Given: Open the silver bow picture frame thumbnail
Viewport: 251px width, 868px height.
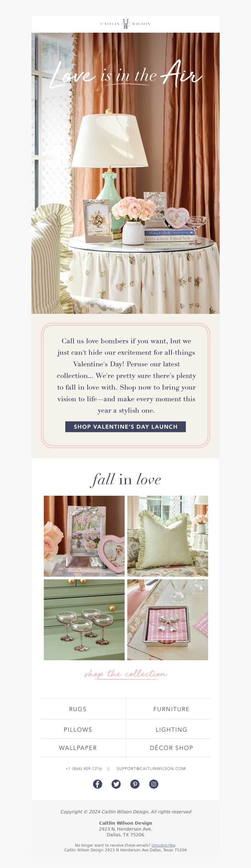Looking at the screenshot, I should pos(84,536).
